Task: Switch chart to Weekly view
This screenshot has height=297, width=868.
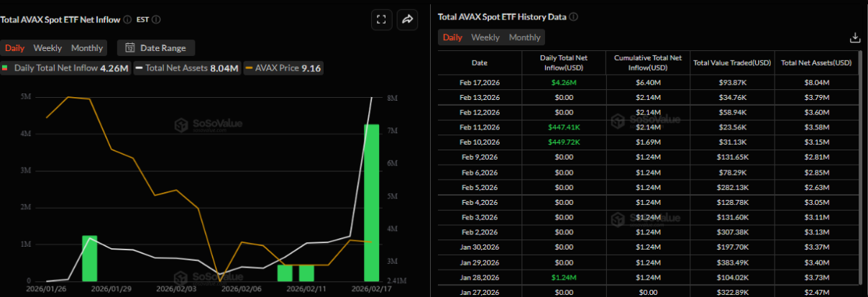Action: (47, 48)
